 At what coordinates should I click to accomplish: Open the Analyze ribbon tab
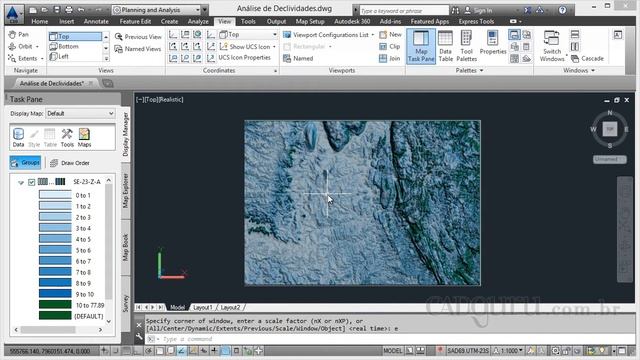click(x=198, y=21)
